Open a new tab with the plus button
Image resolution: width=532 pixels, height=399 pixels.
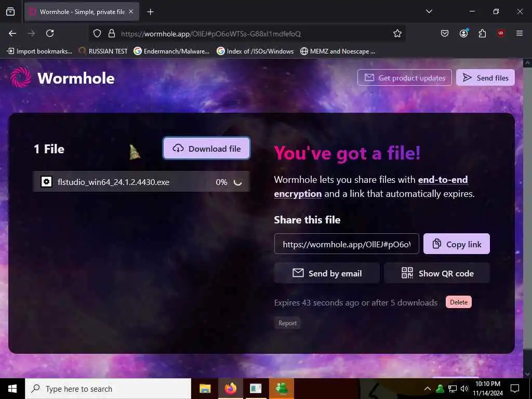(150, 12)
